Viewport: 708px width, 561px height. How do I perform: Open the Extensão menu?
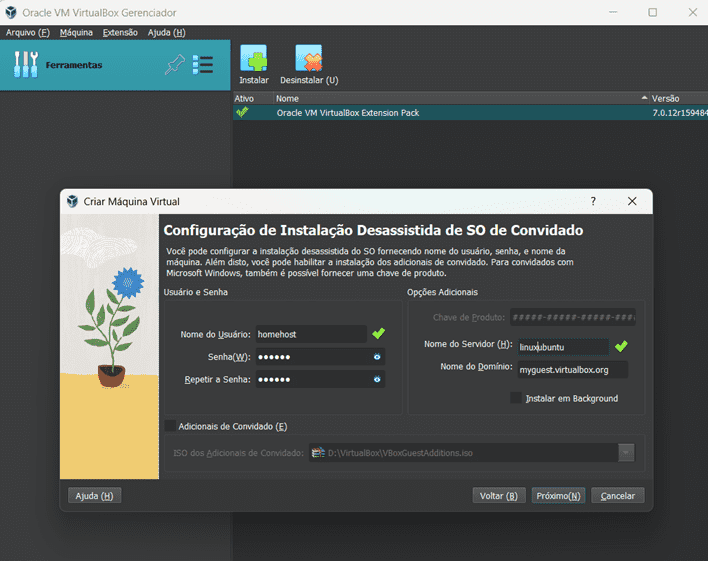point(120,33)
